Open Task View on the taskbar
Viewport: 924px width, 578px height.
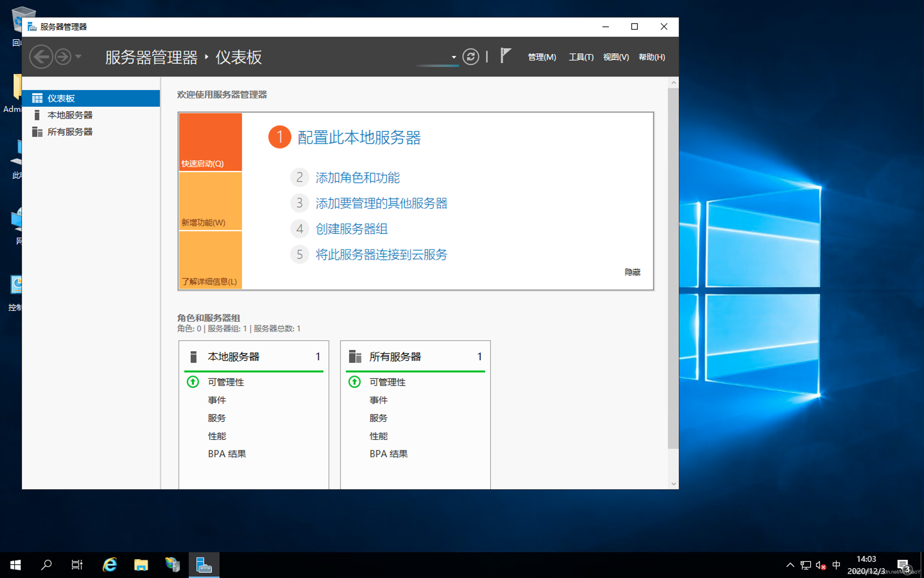point(77,565)
